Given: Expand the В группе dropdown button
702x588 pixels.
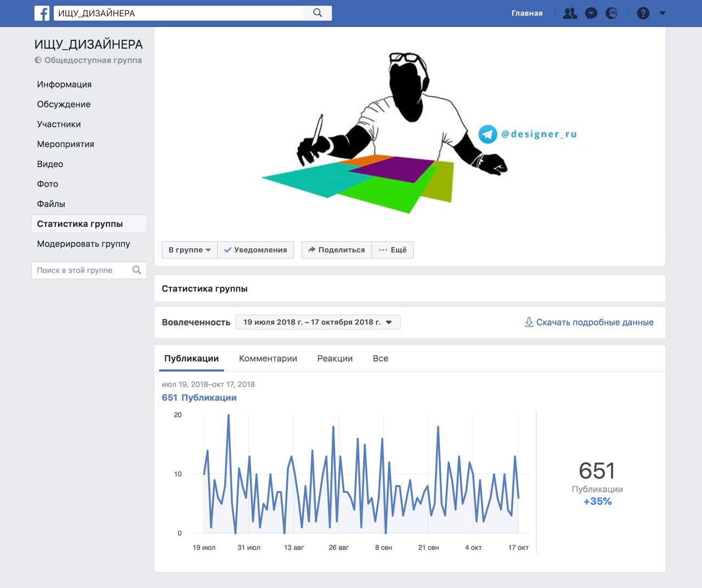Looking at the screenshot, I should click(189, 250).
